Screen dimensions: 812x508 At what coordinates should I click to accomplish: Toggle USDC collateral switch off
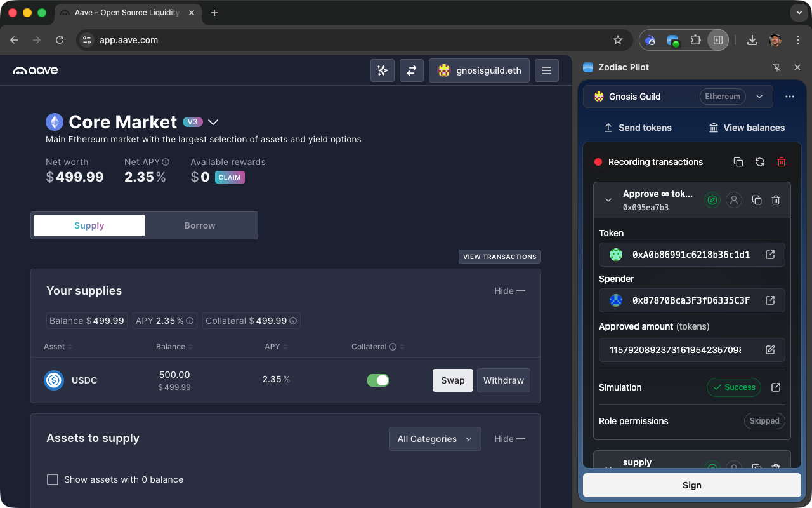(x=378, y=380)
